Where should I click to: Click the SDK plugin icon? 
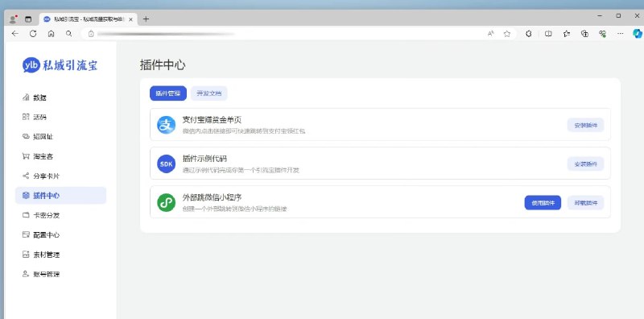(167, 164)
